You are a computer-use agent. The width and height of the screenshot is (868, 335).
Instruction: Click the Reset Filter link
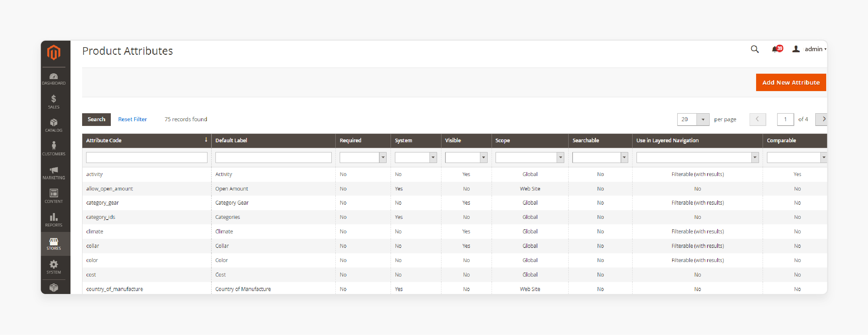click(132, 119)
